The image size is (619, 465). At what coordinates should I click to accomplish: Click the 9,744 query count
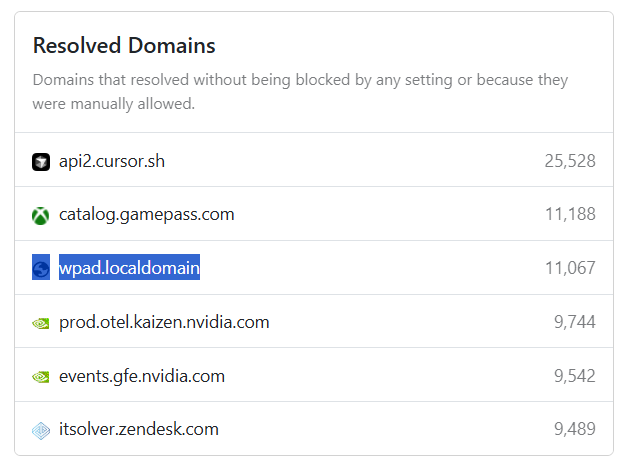(575, 322)
